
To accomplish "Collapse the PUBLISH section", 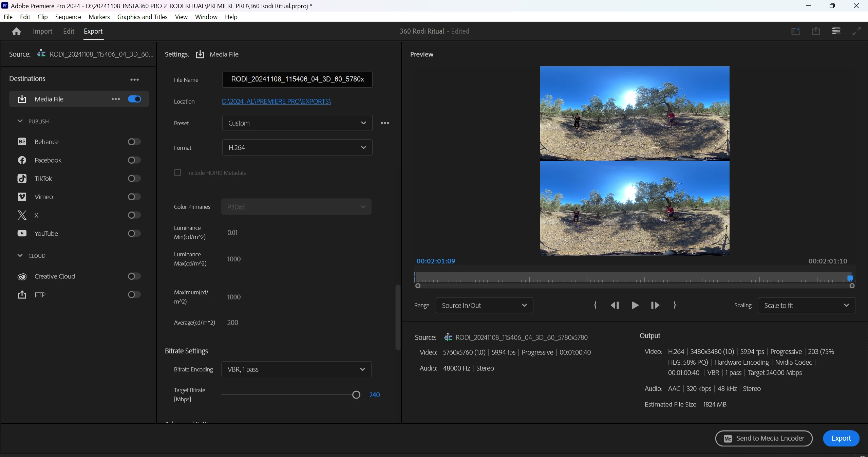I will pos(20,121).
